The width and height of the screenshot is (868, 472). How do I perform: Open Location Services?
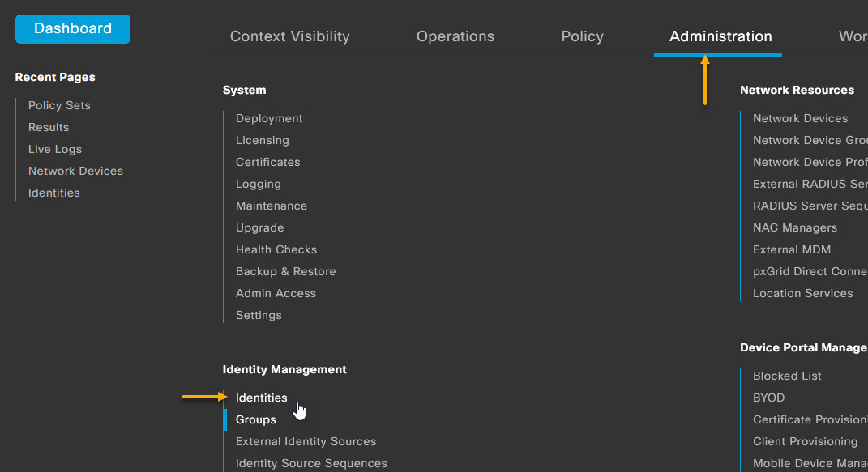coord(802,293)
